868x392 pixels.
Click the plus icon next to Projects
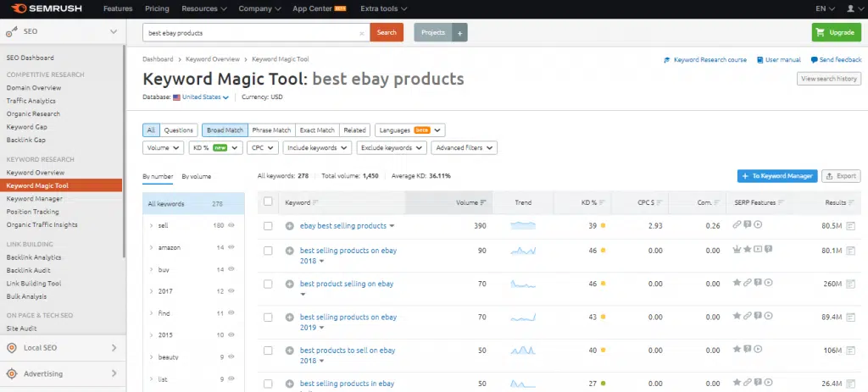459,33
